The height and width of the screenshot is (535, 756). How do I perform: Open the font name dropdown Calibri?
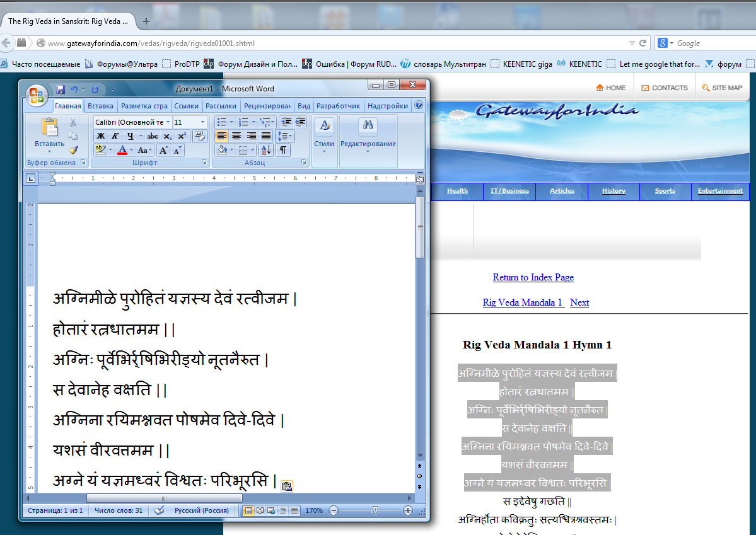coord(168,122)
